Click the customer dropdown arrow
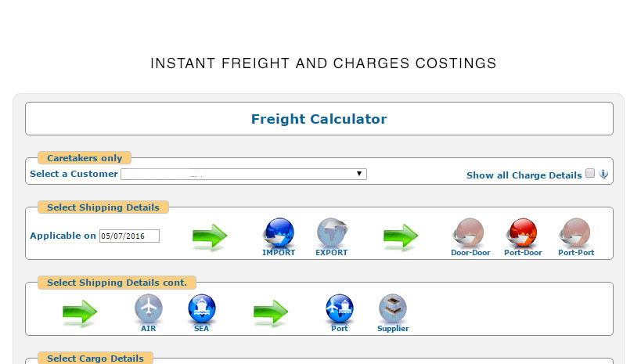This screenshot has width=641, height=364. (359, 174)
